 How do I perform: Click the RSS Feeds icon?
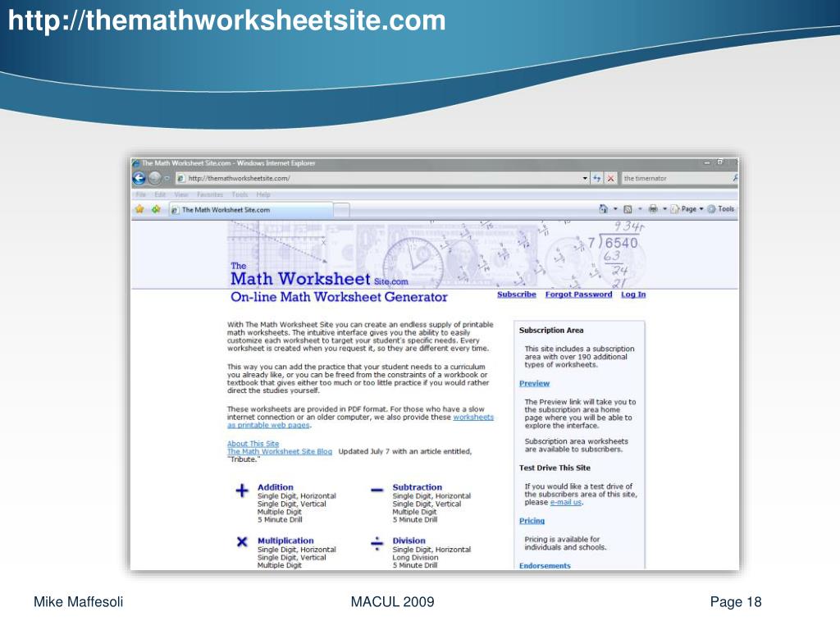(628, 209)
